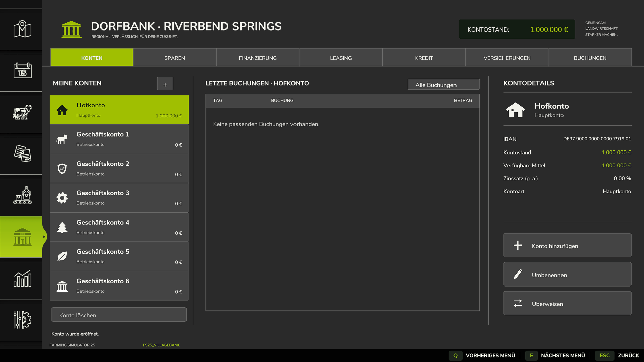Select Geschäftskonto 3 in account list
The image size is (644, 362).
pos(119,198)
